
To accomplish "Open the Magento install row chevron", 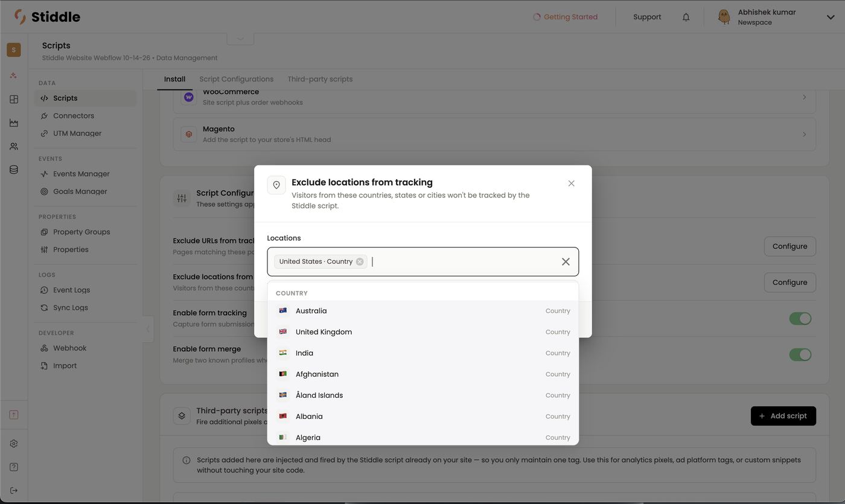I will point(804,134).
